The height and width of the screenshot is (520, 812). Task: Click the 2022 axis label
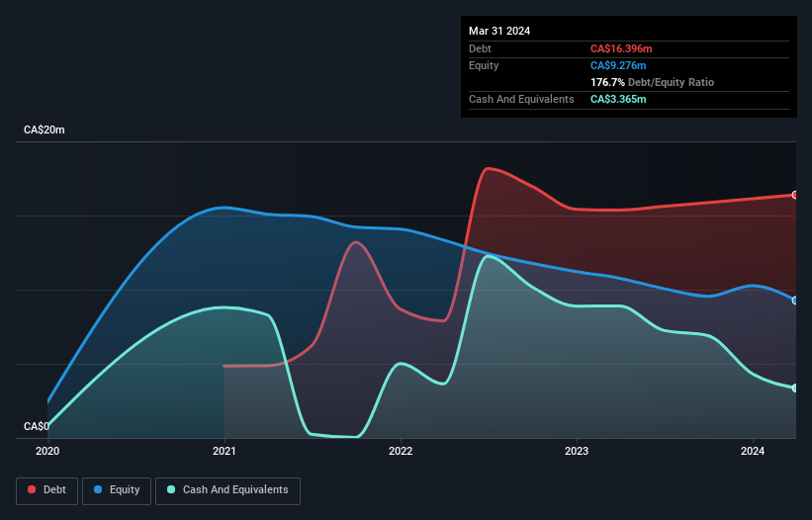pyautogui.click(x=401, y=451)
